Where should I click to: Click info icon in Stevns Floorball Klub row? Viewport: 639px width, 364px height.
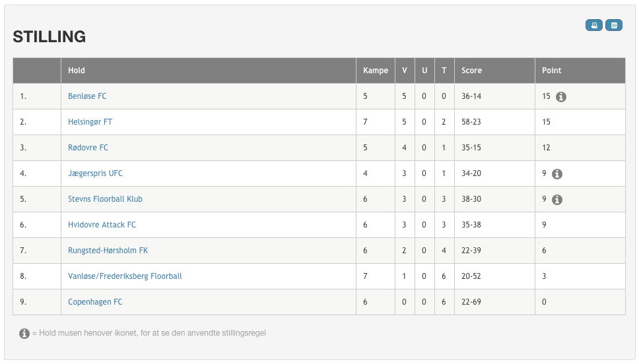[x=557, y=200]
